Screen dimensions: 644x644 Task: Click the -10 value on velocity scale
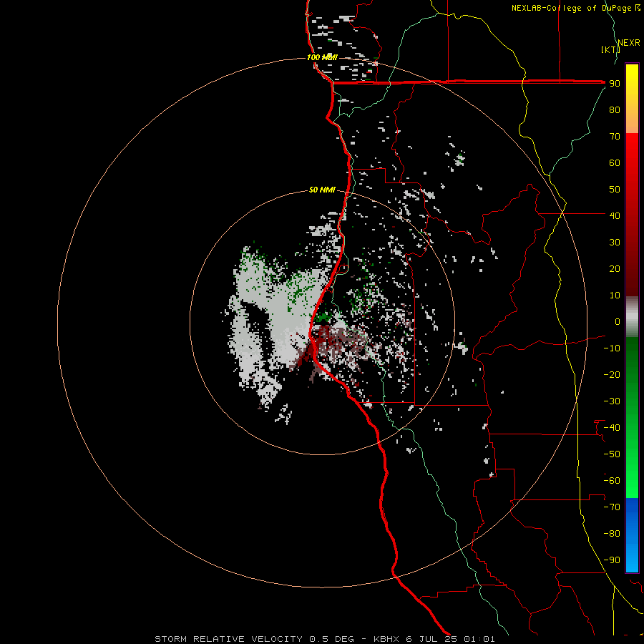point(612,348)
